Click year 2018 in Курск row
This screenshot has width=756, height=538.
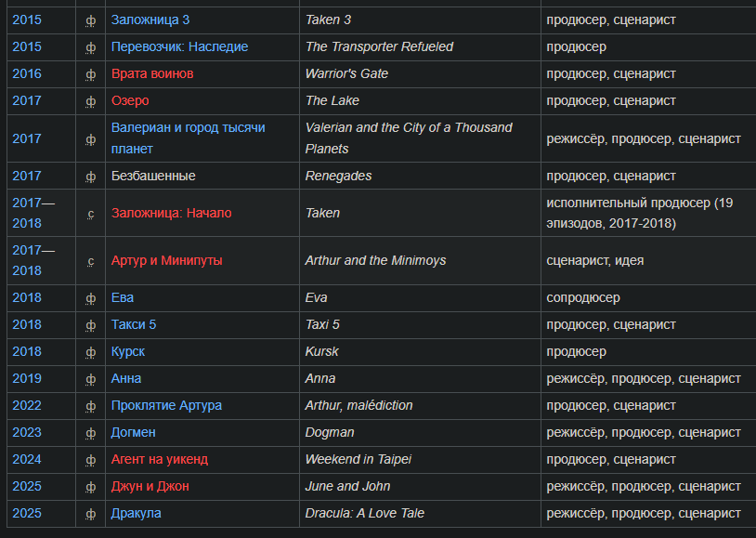27,352
